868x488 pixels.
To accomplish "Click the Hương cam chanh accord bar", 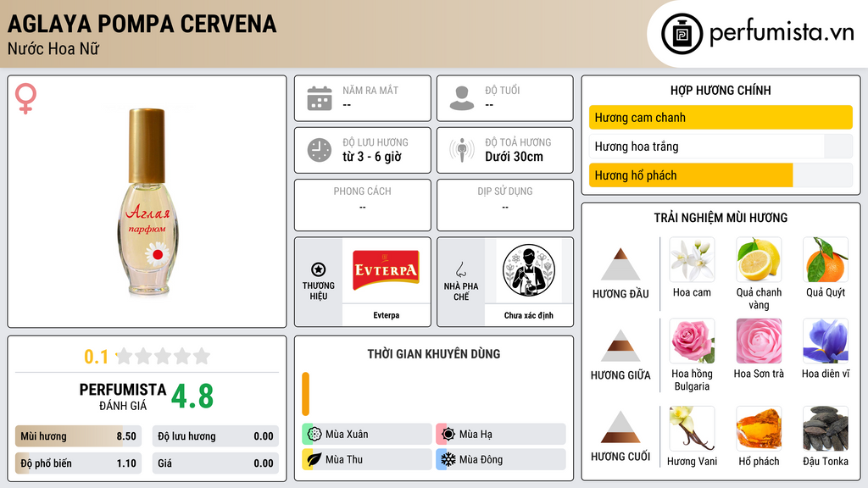I will [721, 117].
